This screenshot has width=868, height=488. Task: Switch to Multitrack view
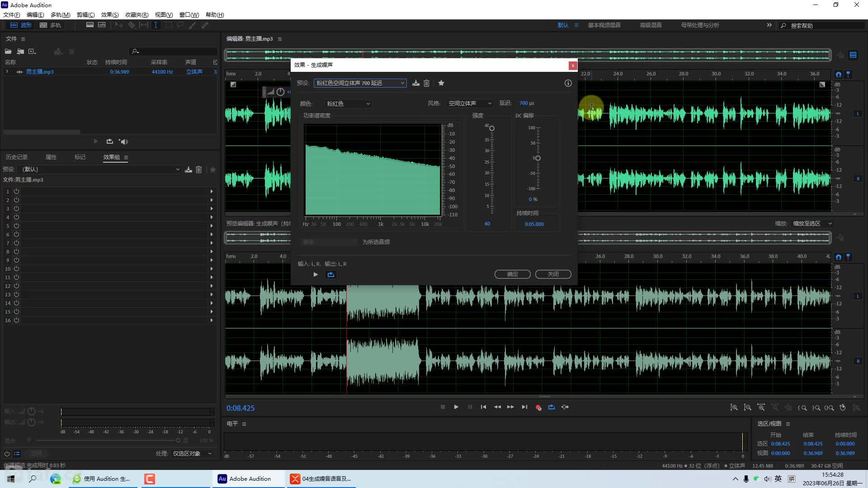pos(50,25)
